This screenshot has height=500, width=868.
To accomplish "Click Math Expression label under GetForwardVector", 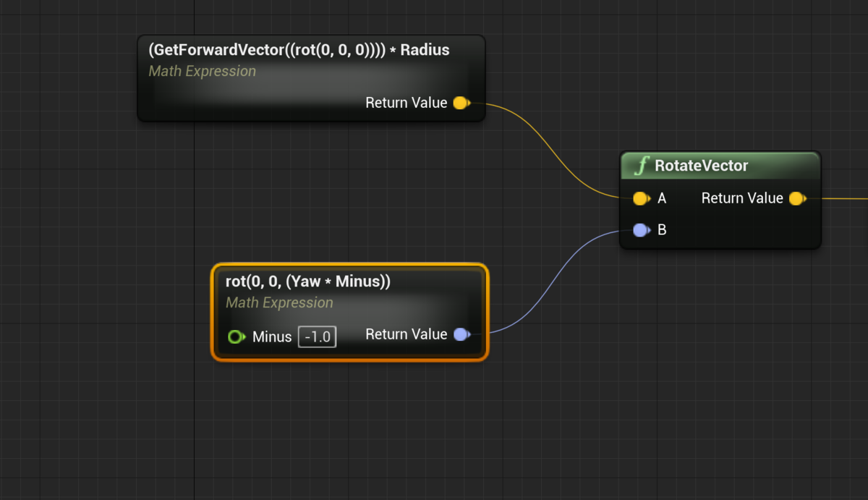I will 202,71.
